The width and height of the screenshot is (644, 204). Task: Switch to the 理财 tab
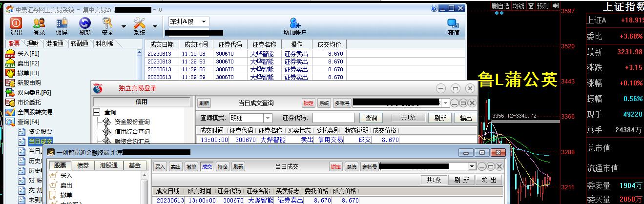(x=33, y=43)
